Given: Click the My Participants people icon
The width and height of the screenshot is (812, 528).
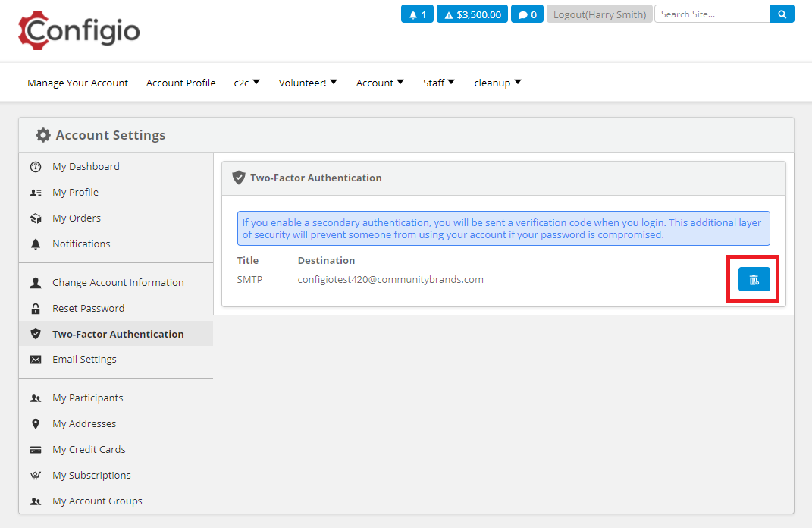Looking at the screenshot, I should 36,398.
